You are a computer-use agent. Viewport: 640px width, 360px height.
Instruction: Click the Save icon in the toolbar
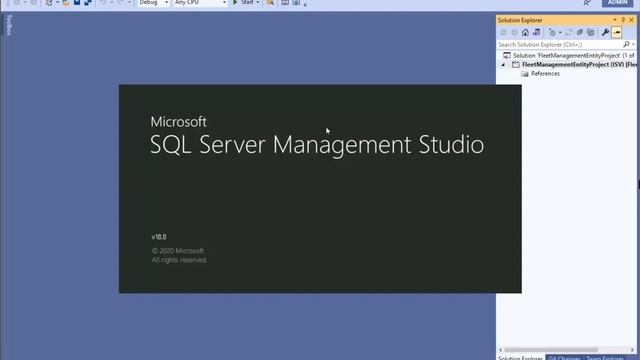point(77,2)
